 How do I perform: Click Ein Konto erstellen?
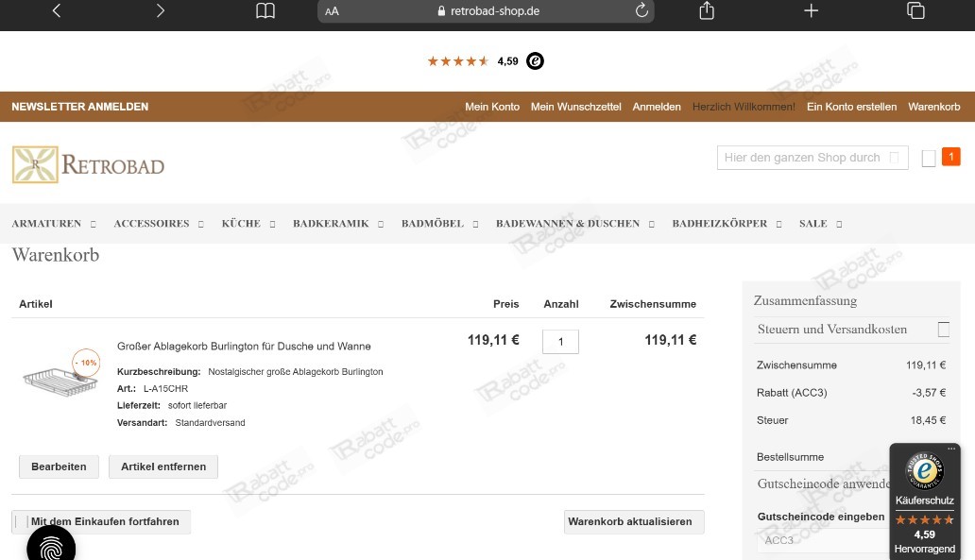[852, 107]
